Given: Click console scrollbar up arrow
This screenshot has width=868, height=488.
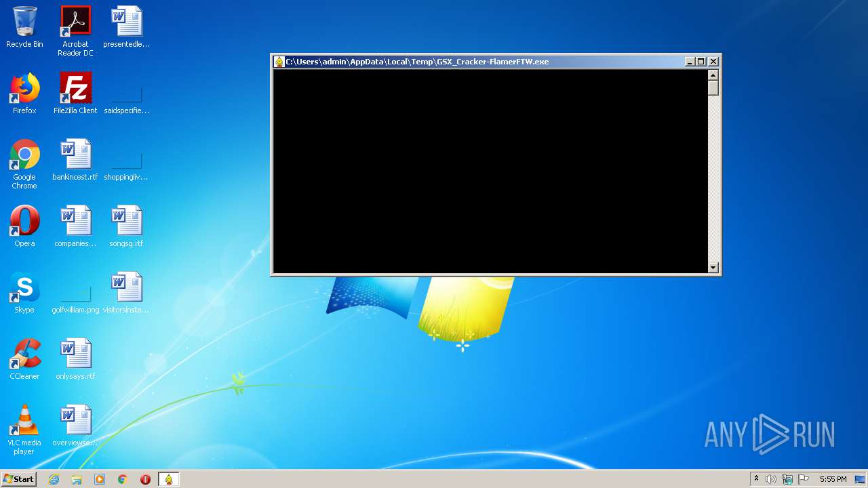Looking at the screenshot, I should (713, 75).
